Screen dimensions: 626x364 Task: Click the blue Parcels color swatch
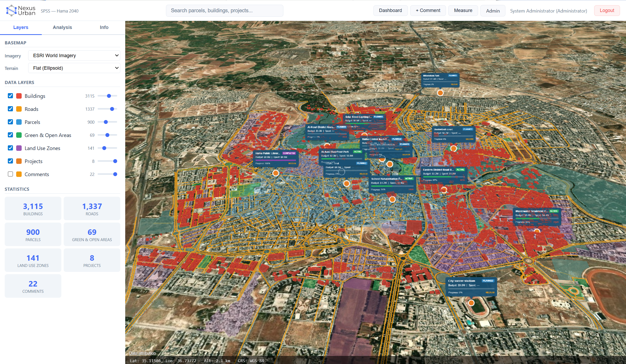click(x=19, y=122)
